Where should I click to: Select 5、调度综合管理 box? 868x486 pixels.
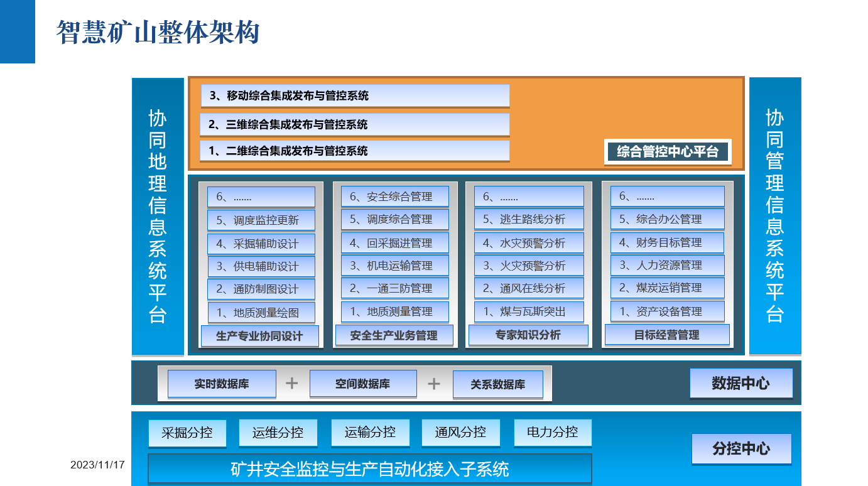[395, 220]
